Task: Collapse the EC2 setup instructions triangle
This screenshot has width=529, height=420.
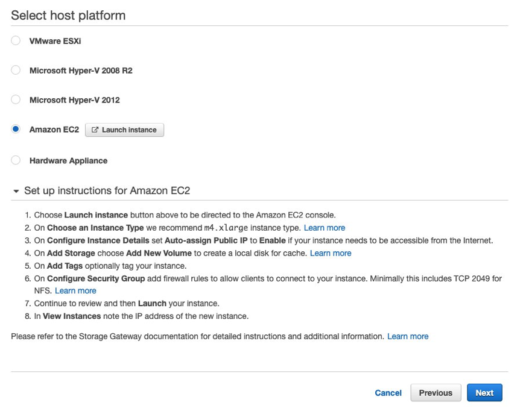Action: [x=16, y=191]
